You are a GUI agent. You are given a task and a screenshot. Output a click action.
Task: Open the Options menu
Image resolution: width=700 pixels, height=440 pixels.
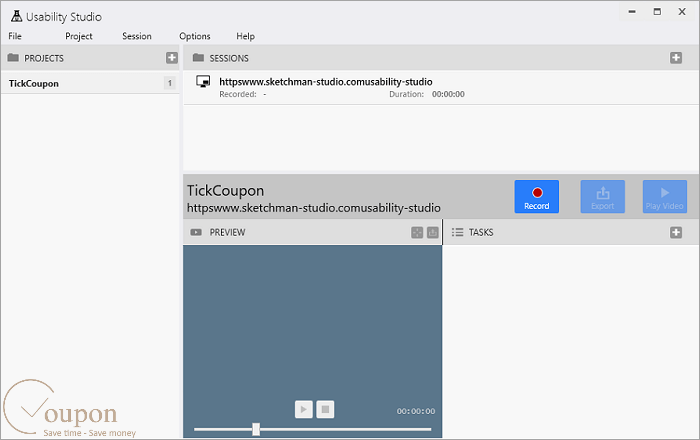click(195, 36)
